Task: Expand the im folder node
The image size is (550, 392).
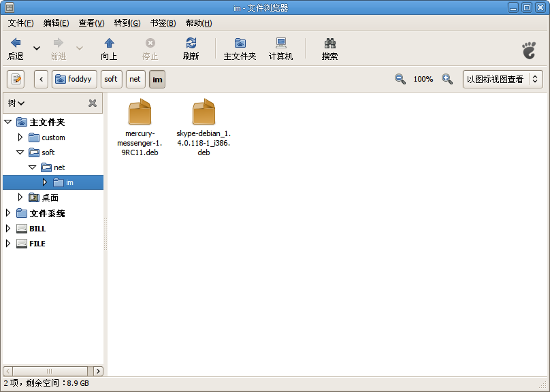Action: coord(44,182)
